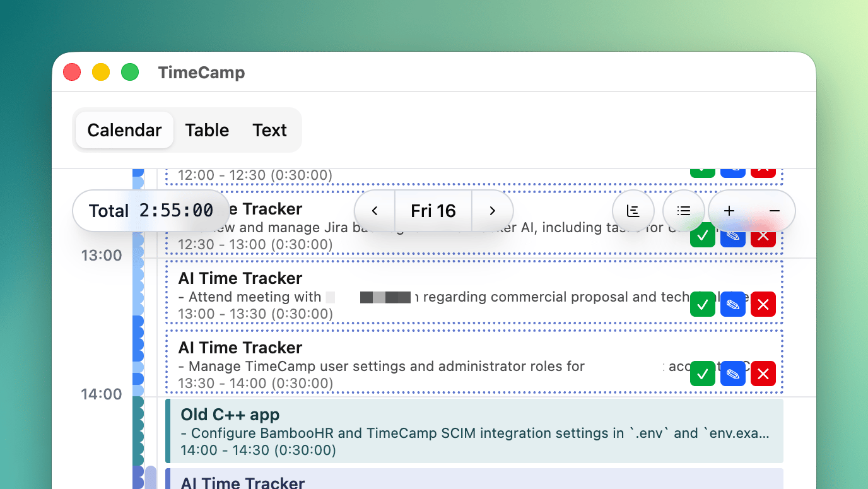The height and width of the screenshot is (489, 868).
Task: Delete the 13:00 - 13:30 meeting entry
Action: point(763,305)
